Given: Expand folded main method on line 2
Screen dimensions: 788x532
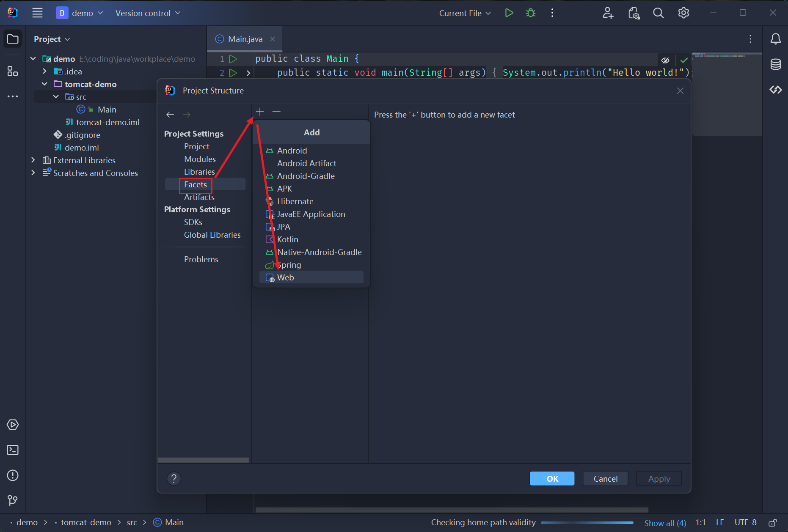Looking at the screenshot, I should click(x=248, y=73).
